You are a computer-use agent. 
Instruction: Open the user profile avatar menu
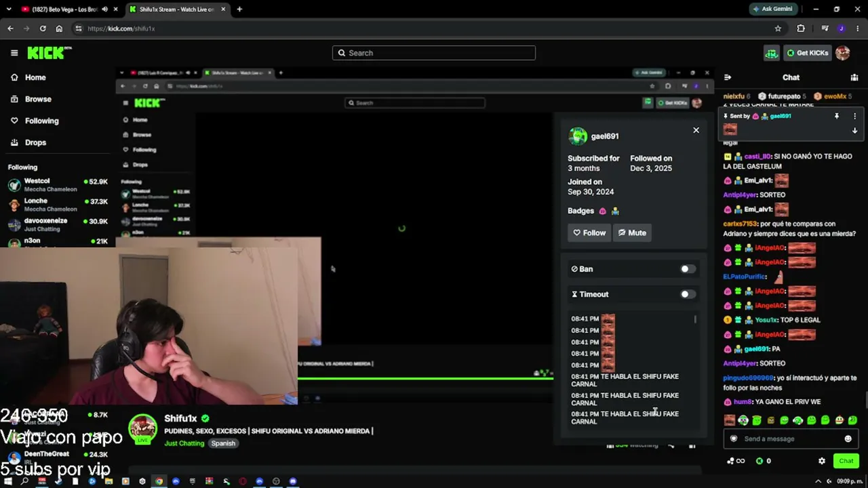point(842,53)
